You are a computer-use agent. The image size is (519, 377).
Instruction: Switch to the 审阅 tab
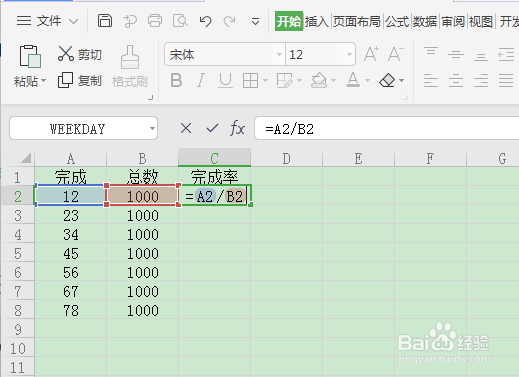pyautogui.click(x=453, y=21)
